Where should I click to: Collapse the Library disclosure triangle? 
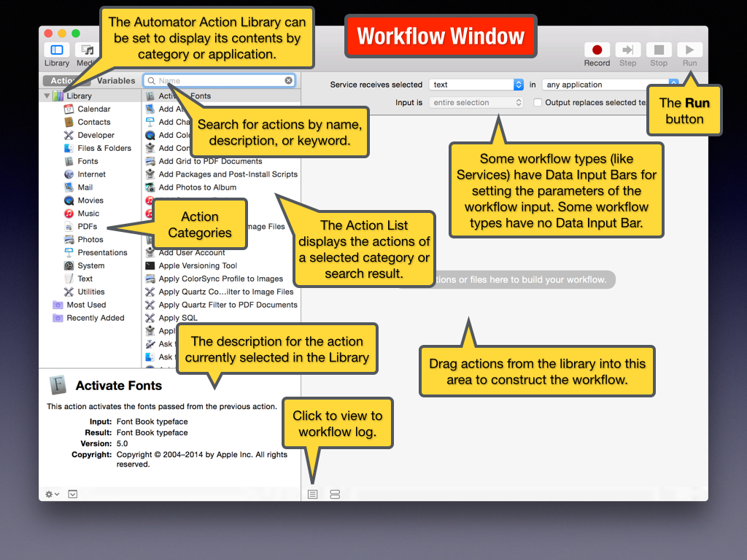click(47, 96)
